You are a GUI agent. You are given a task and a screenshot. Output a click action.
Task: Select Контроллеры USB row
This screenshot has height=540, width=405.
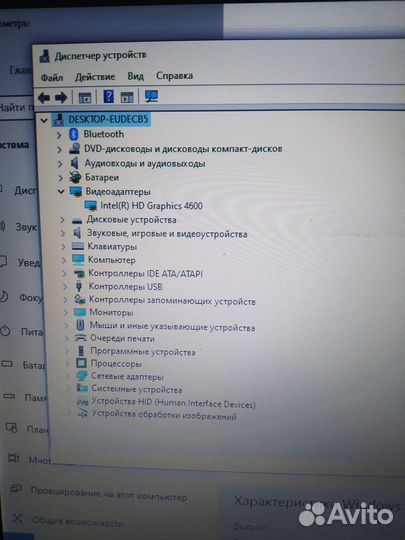pos(125,287)
